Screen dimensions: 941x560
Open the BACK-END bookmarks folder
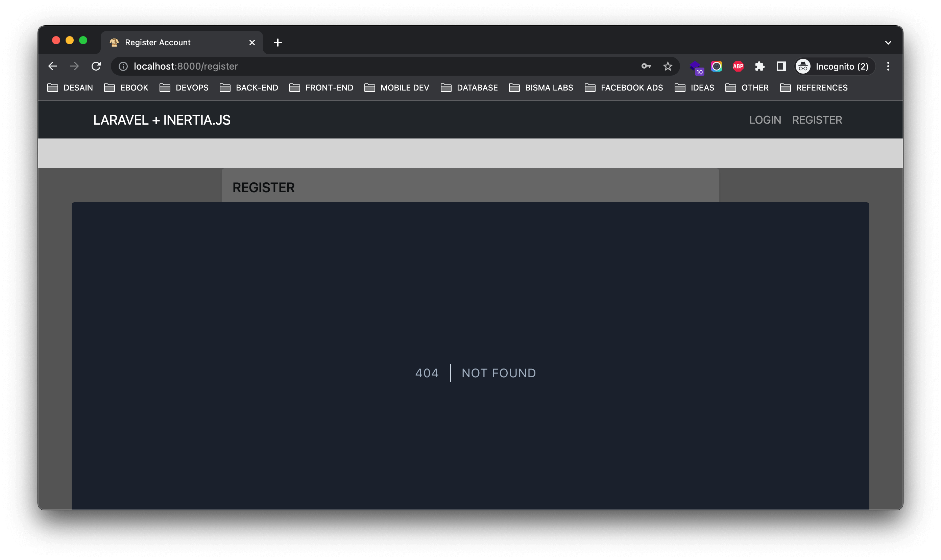[249, 87]
